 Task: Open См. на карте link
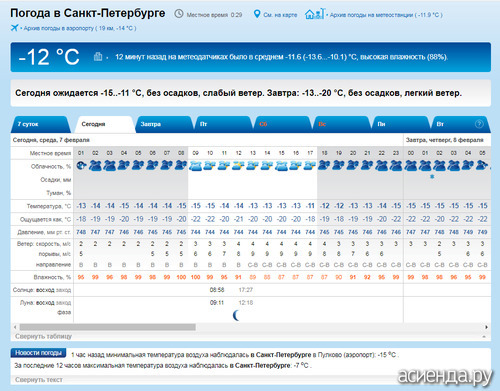coord(280,15)
